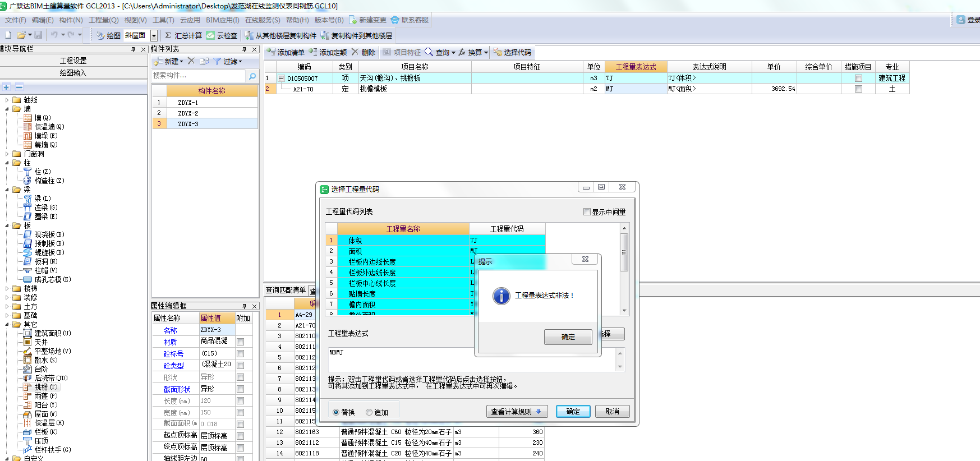
Task: Start the 云检查 cloud check
Action: pos(222,35)
